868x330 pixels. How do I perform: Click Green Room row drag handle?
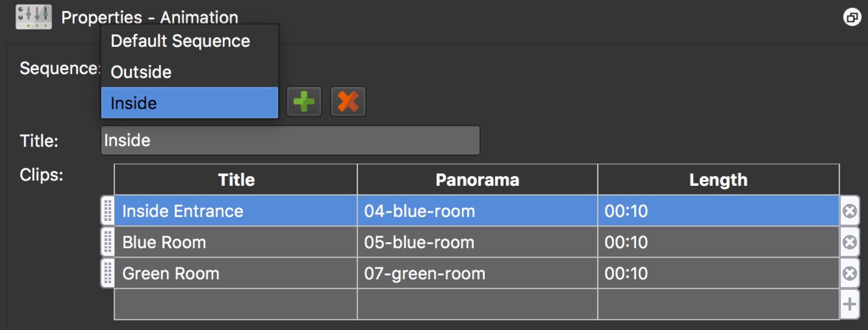click(108, 273)
